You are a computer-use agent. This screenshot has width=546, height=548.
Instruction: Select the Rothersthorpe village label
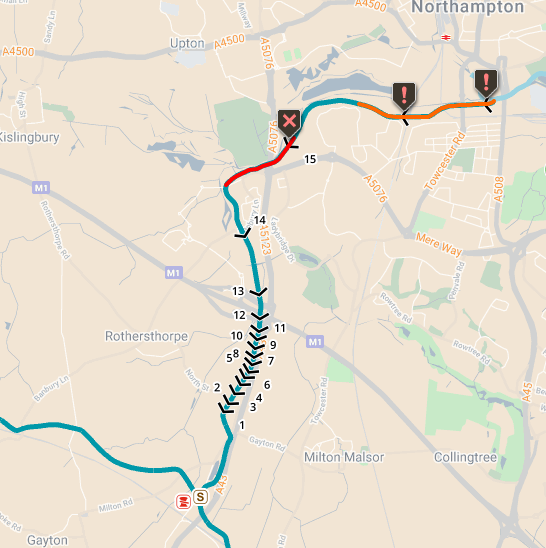pos(146,336)
